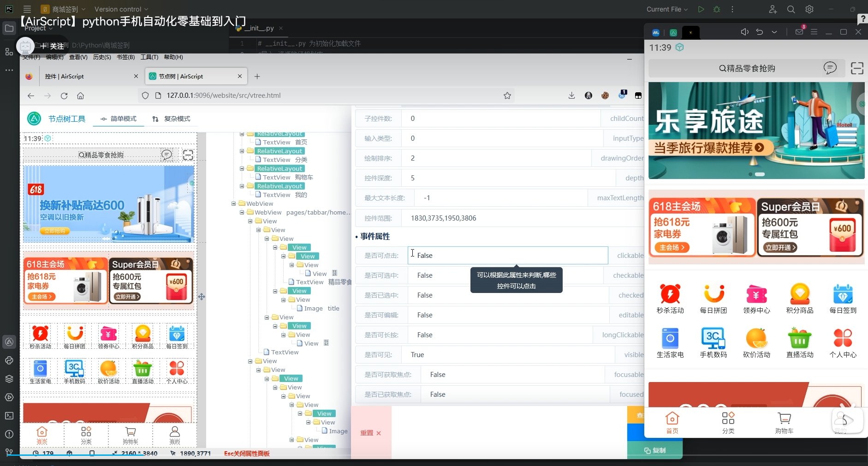Viewport: 868px width, 466px height.
Task: Open the PyCharm main hamburger menu
Action: [27, 9]
